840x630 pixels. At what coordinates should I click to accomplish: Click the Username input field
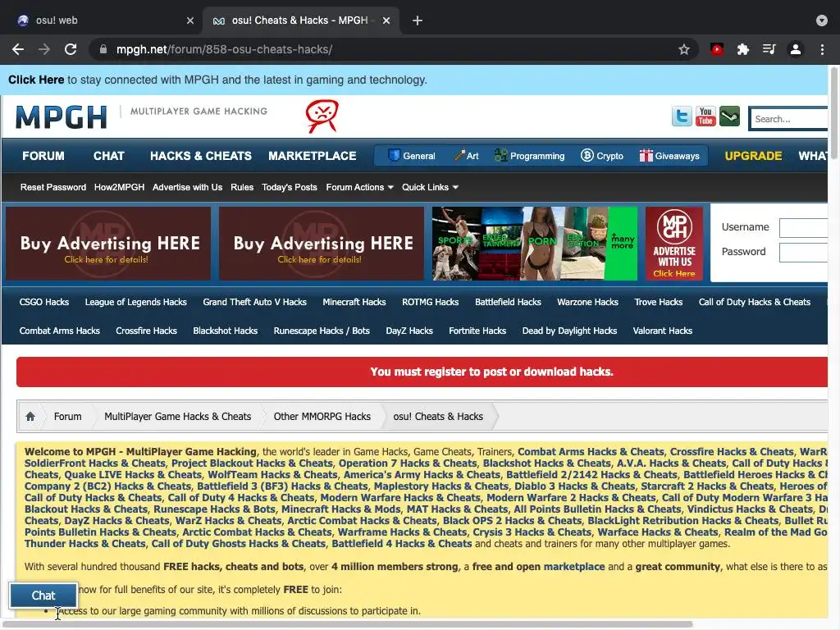click(804, 228)
